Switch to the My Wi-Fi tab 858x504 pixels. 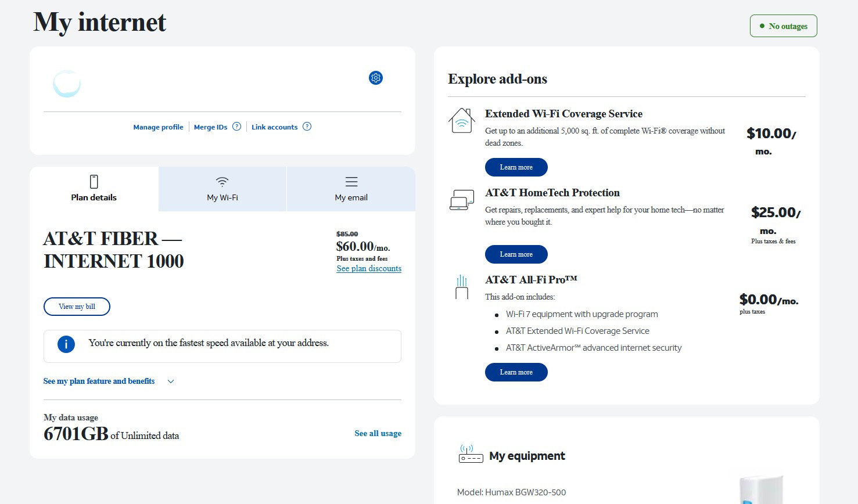tap(222, 189)
